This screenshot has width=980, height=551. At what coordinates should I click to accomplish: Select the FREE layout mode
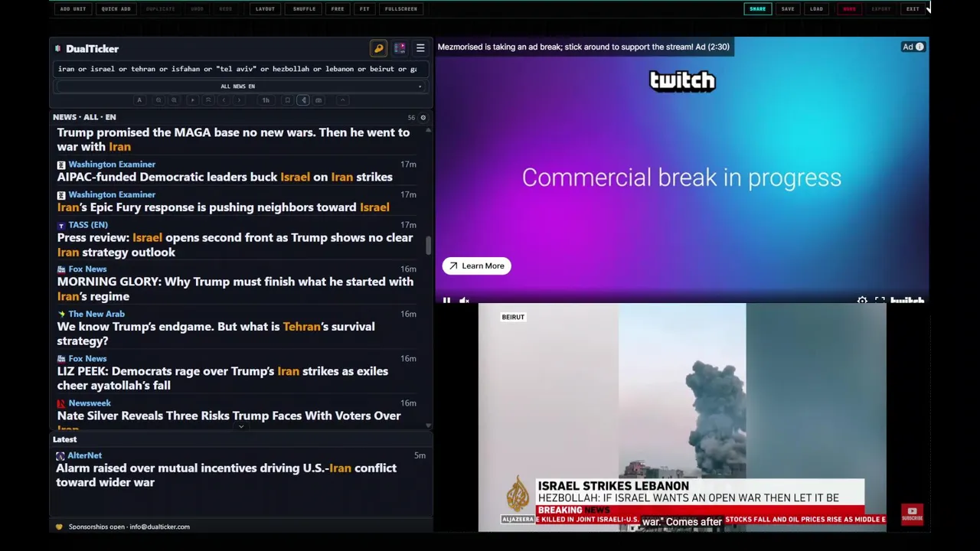tap(338, 9)
